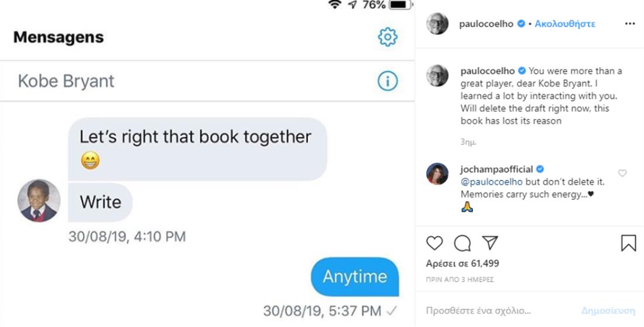Like the jochampaofficial comment via small heart

[622, 173]
